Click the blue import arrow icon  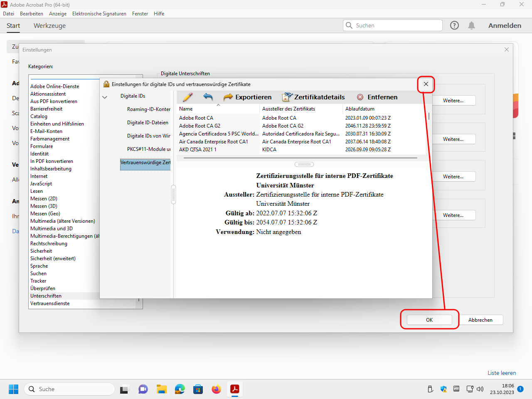[x=208, y=97]
